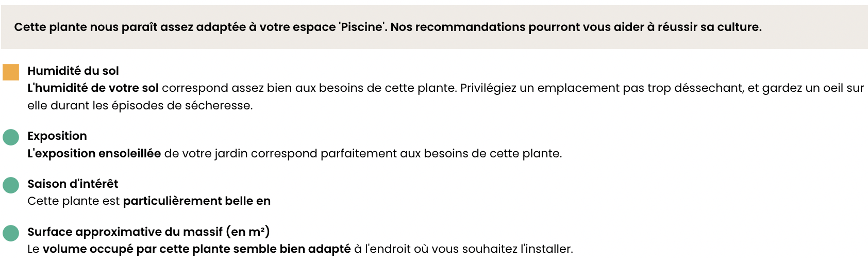Click the green circle beside Exposition
The height and width of the screenshot is (258, 868).
(11, 137)
